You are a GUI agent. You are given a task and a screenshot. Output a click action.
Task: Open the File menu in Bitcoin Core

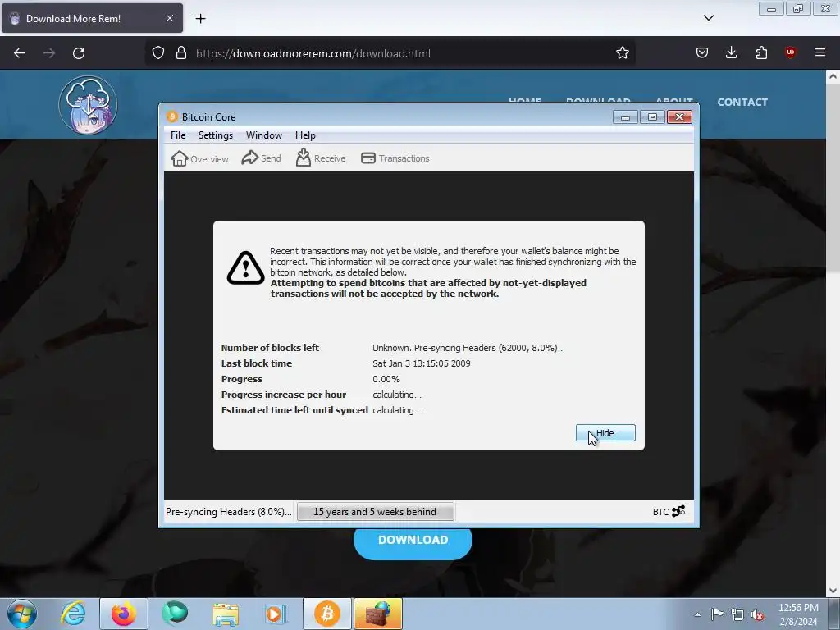178,135
